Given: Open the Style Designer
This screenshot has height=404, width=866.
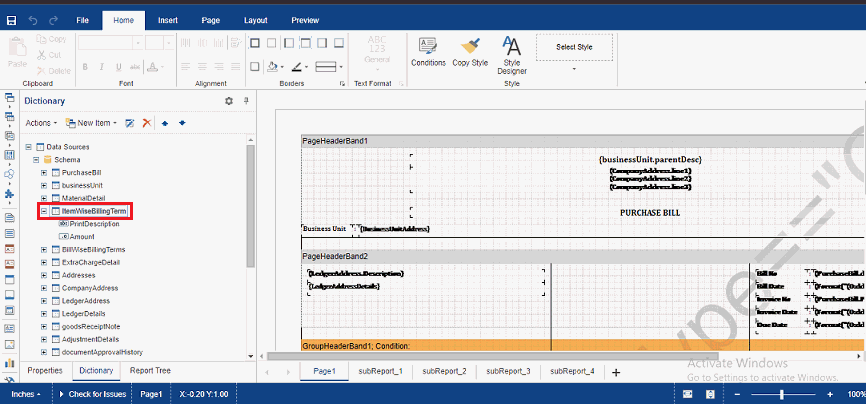Looking at the screenshot, I should (511, 54).
